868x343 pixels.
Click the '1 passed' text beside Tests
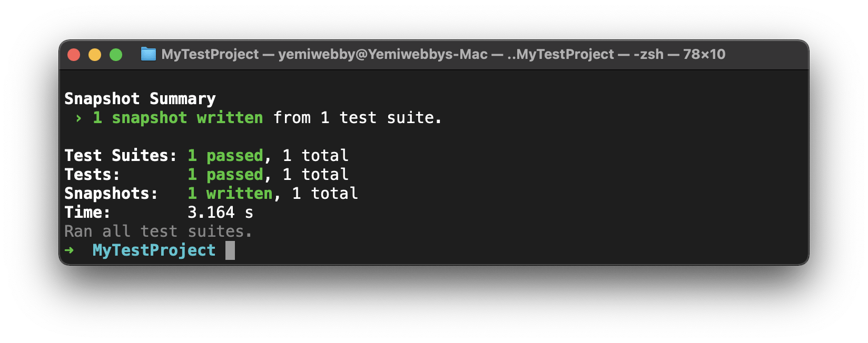[225, 174]
